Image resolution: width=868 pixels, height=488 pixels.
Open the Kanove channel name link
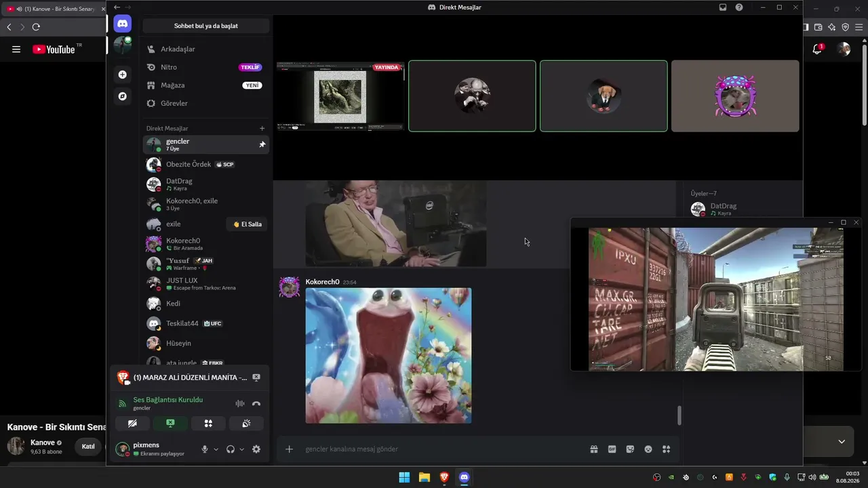point(43,443)
